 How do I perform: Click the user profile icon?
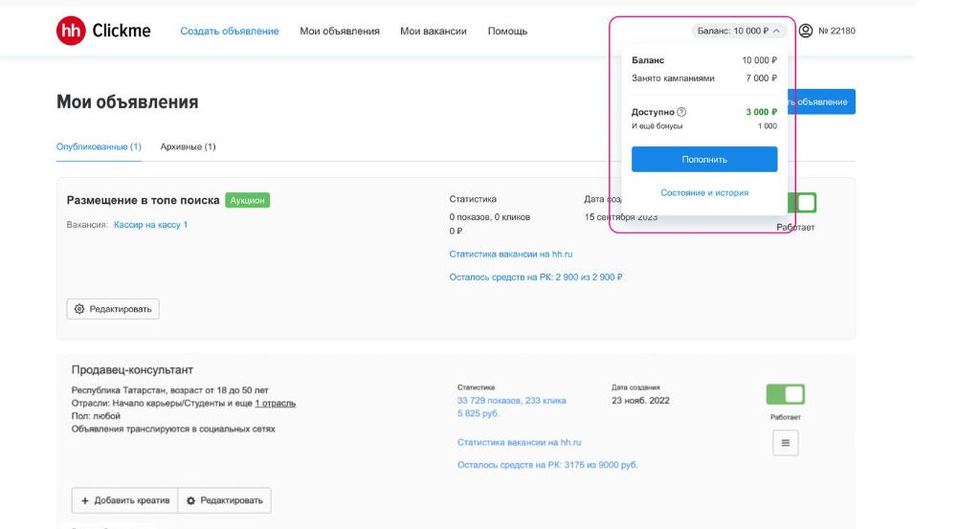(x=806, y=31)
